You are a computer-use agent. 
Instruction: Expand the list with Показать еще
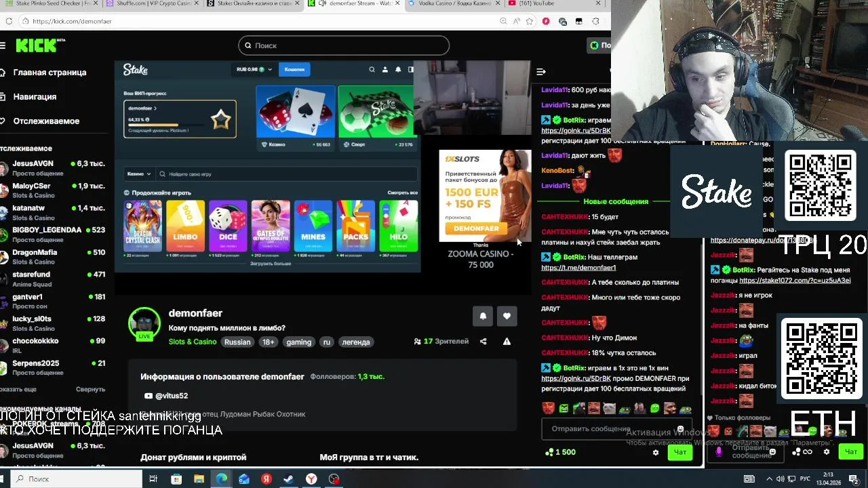click(18, 389)
